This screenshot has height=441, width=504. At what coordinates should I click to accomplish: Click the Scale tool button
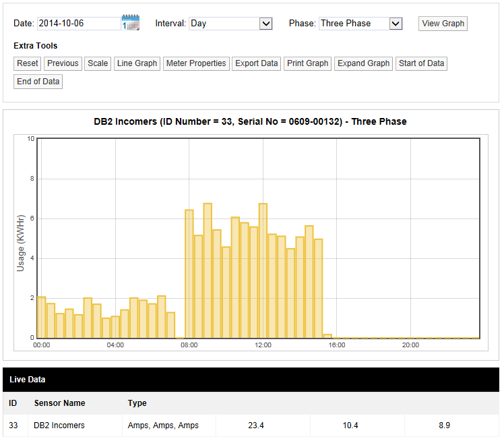[98, 63]
